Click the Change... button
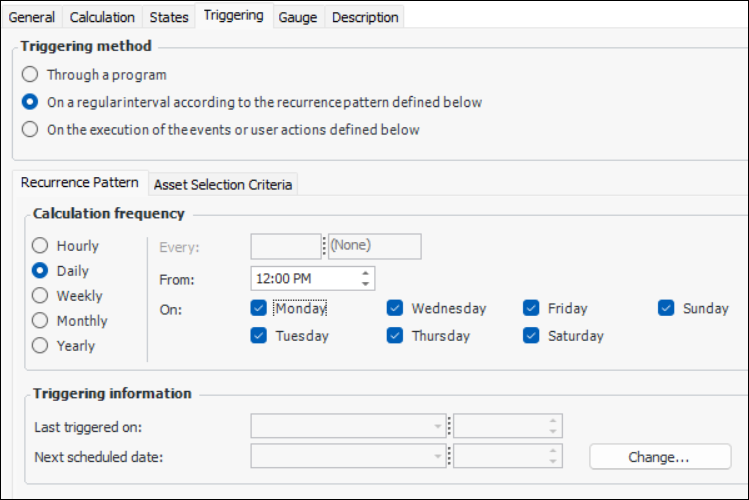Screen dimensions: 749x500 [x=659, y=457]
